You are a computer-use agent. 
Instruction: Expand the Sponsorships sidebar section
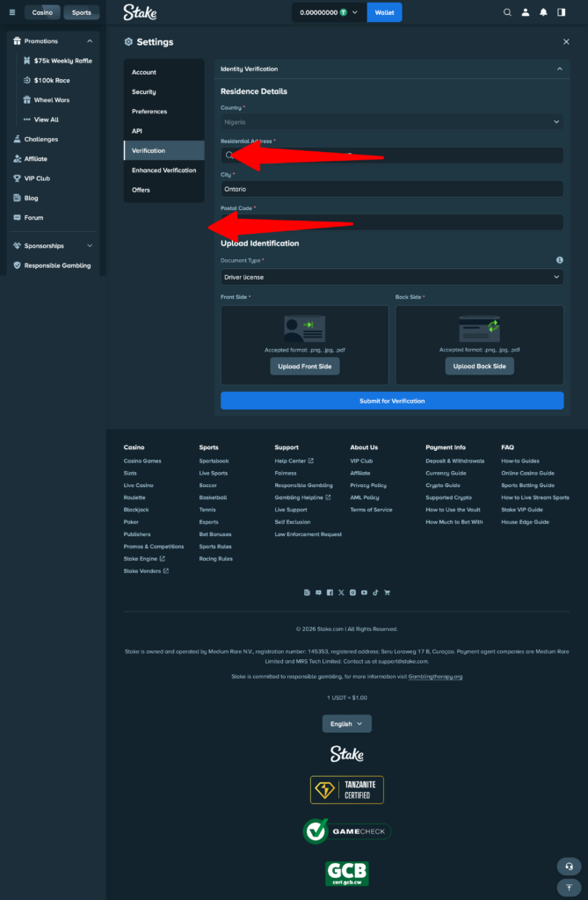tap(90, 246)
